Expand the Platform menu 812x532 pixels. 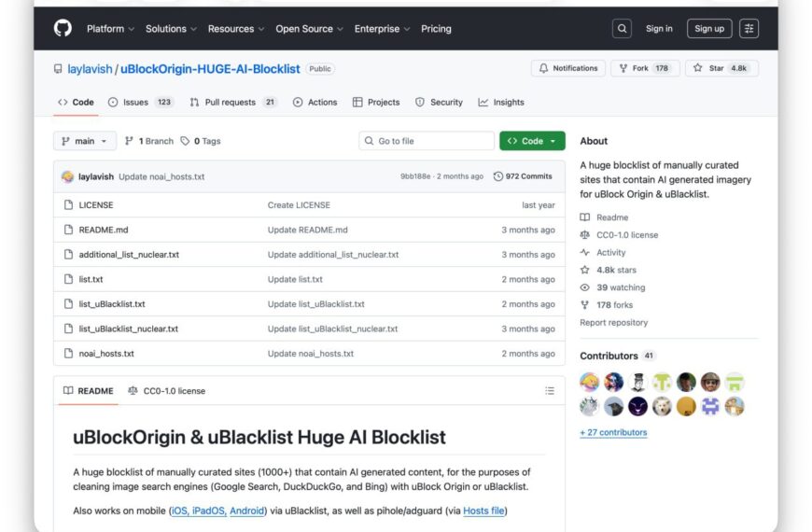point(110,29)
